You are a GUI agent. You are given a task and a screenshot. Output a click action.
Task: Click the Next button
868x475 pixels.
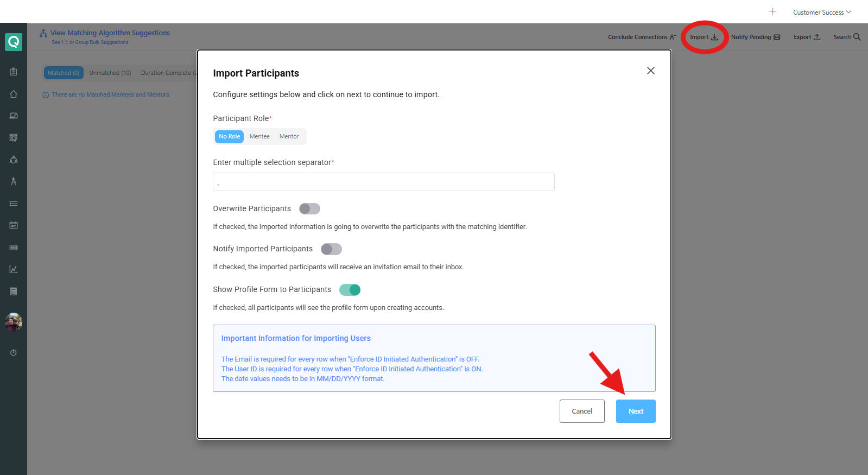click(x=636, y=411)
